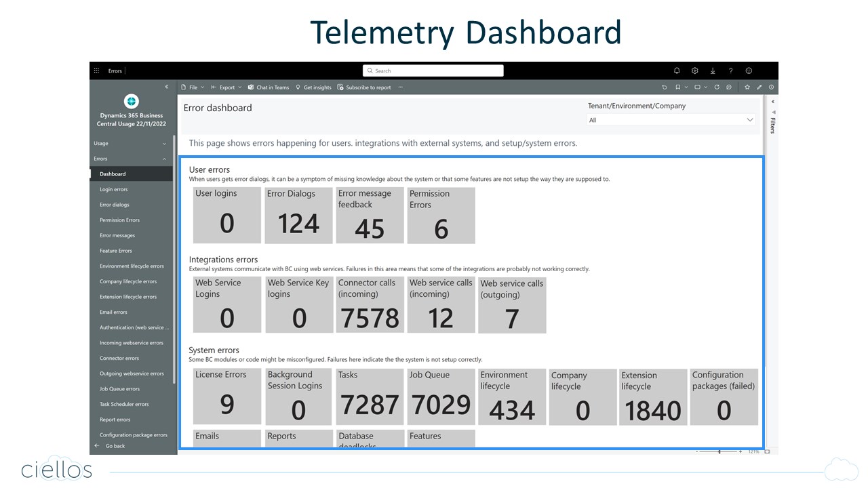Open Incoming webservice errors page
This screenshot has height=488, width=868.
point(131,343)
